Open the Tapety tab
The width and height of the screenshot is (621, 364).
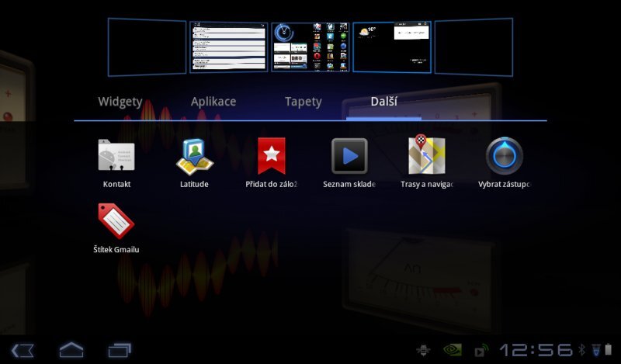304,102
